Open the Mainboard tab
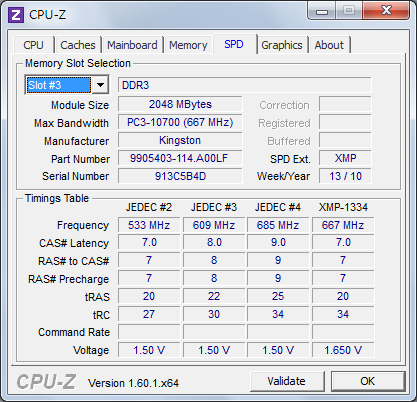The image size is (417, 402). pos(132,45)
